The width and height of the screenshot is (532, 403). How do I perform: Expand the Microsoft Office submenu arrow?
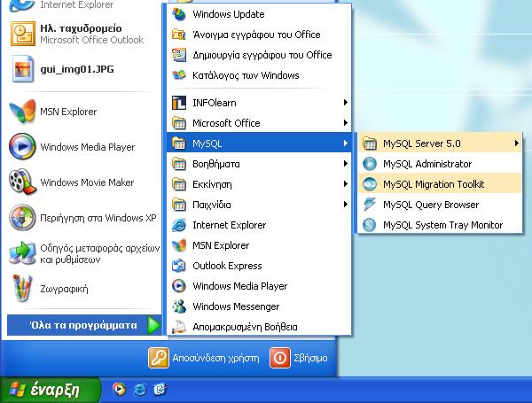(345, 123)
